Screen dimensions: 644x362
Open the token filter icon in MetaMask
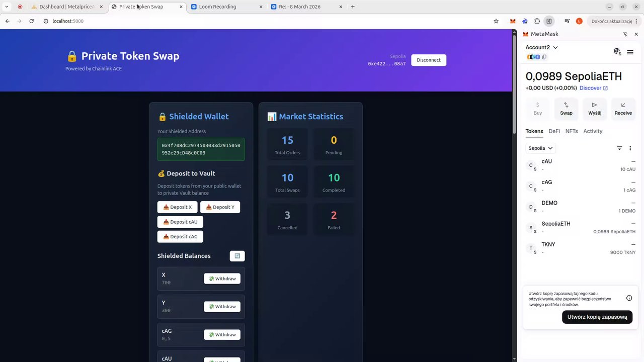619,148
